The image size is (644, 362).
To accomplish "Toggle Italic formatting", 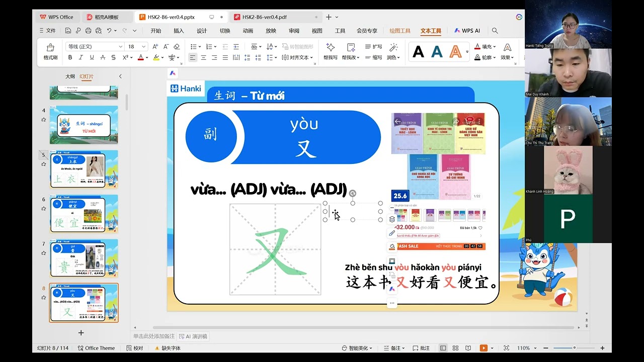I will pos(81,57).
